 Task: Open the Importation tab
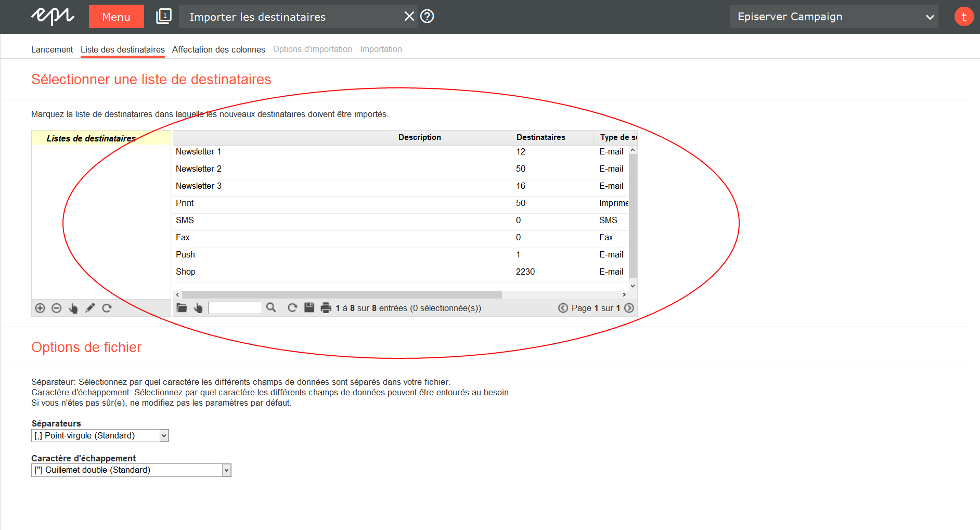[x=381, y=49]
